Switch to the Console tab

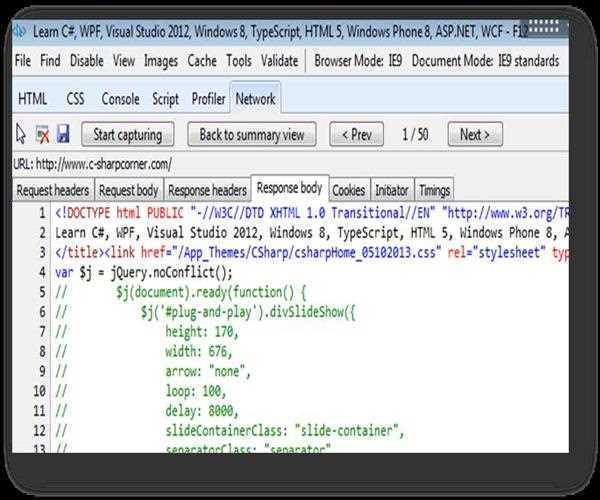click(x=120, y=99)
